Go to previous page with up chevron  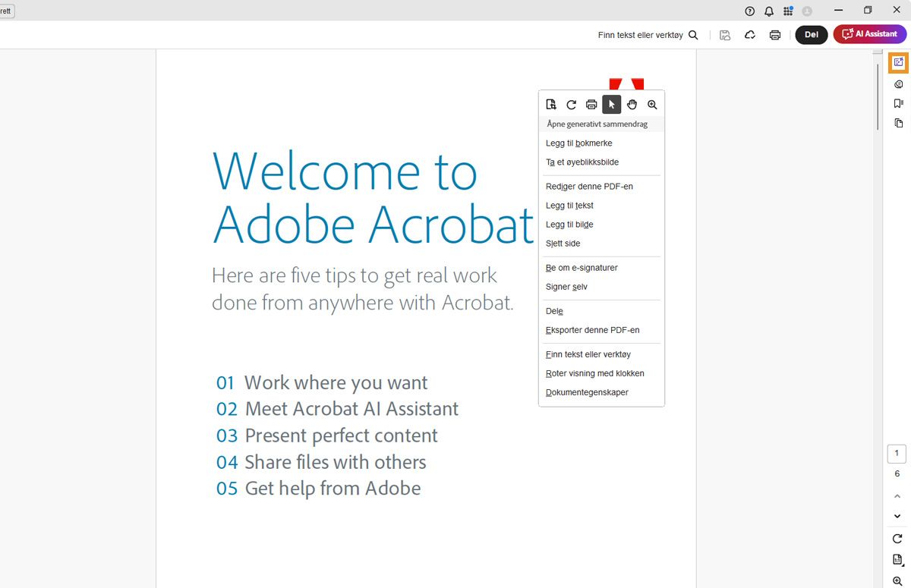pos(897,496)
